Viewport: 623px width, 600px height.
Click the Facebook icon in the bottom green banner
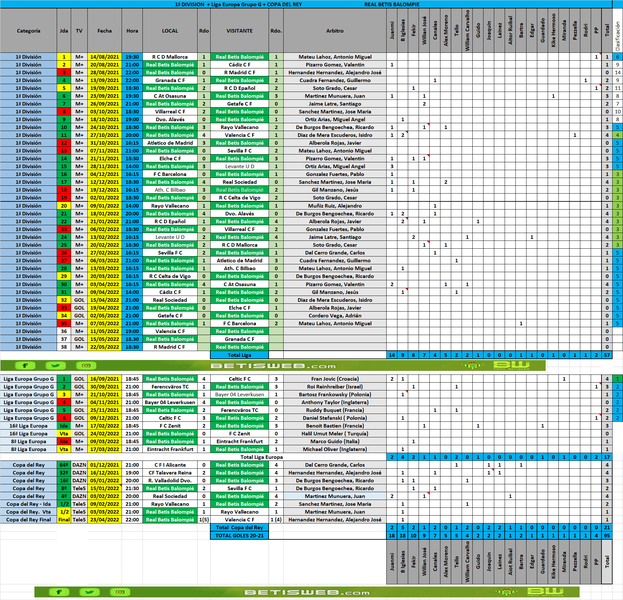point(59,592)
